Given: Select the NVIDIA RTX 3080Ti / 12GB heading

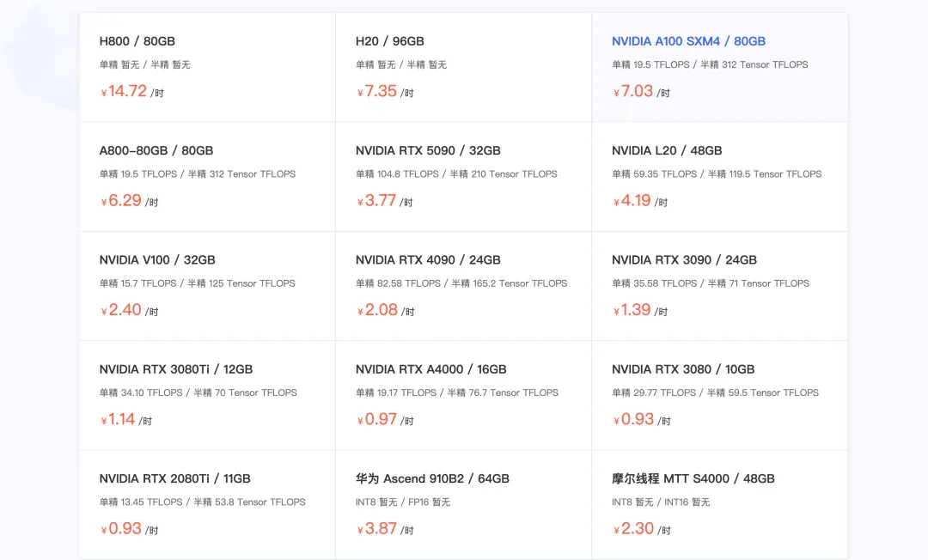Looking at the screenshot, I should click(x=176, y=369).
